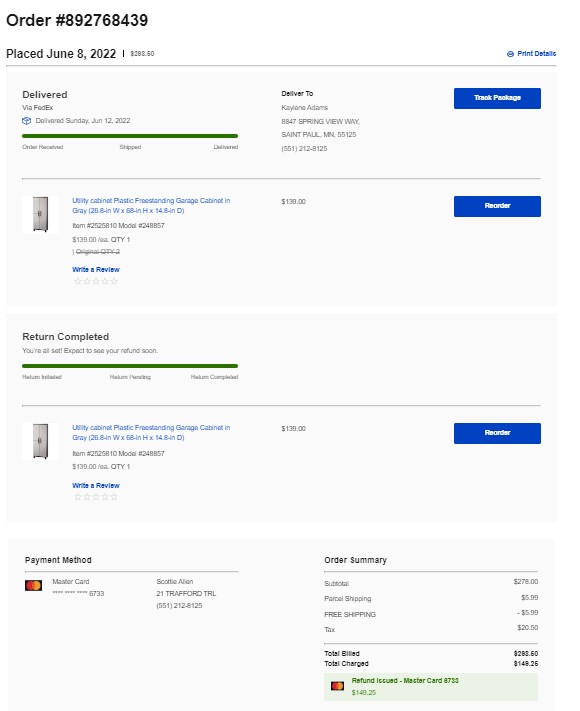Select fifth star rating on returned item
The width and height of the screenshot is (580, 711).
point(114,497)
